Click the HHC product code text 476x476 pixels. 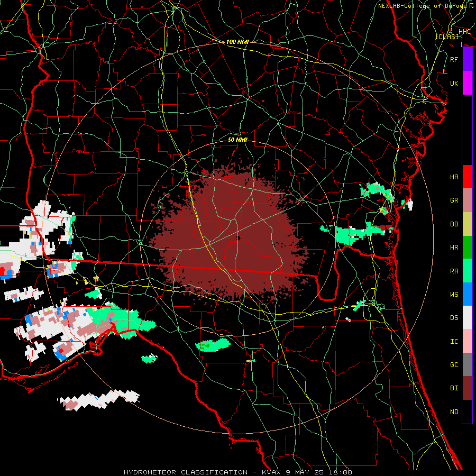(464, 32)
